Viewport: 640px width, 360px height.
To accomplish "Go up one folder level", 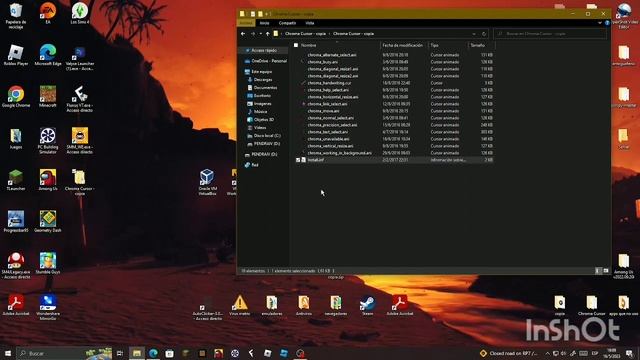I will (x=268, y=34).
